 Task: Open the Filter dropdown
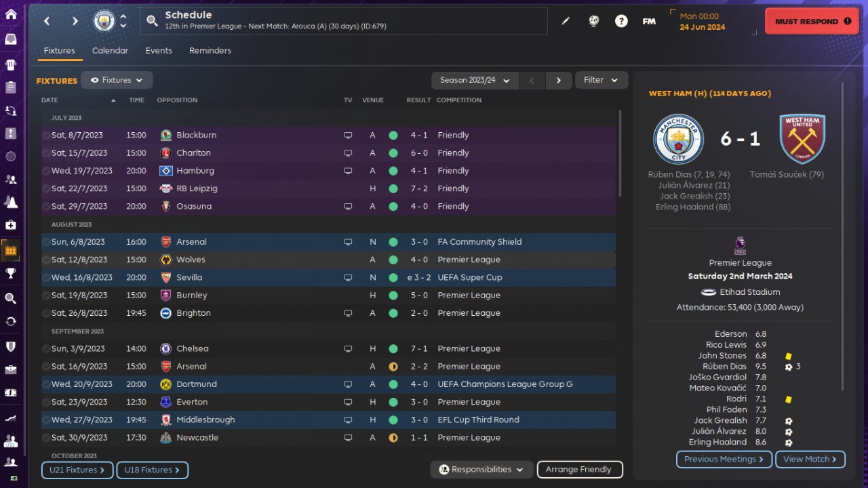(x=601, y=80)
